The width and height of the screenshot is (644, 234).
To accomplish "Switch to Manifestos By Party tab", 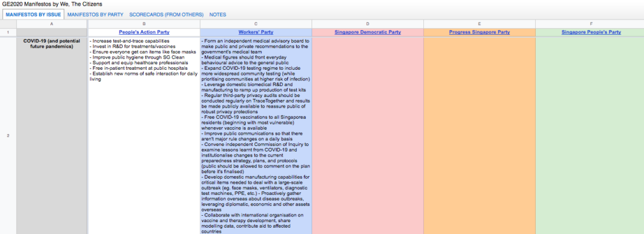I will click(96, 14).
